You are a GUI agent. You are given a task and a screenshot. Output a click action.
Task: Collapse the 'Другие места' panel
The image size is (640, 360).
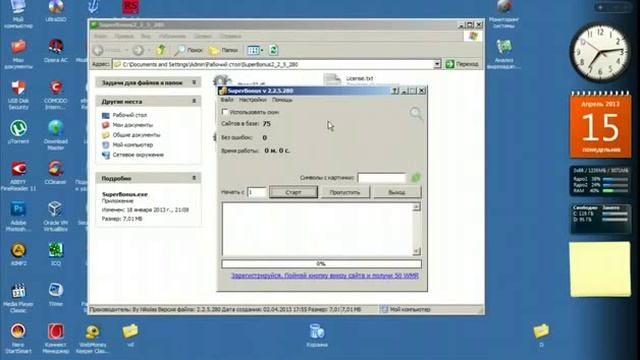(194, 101)
